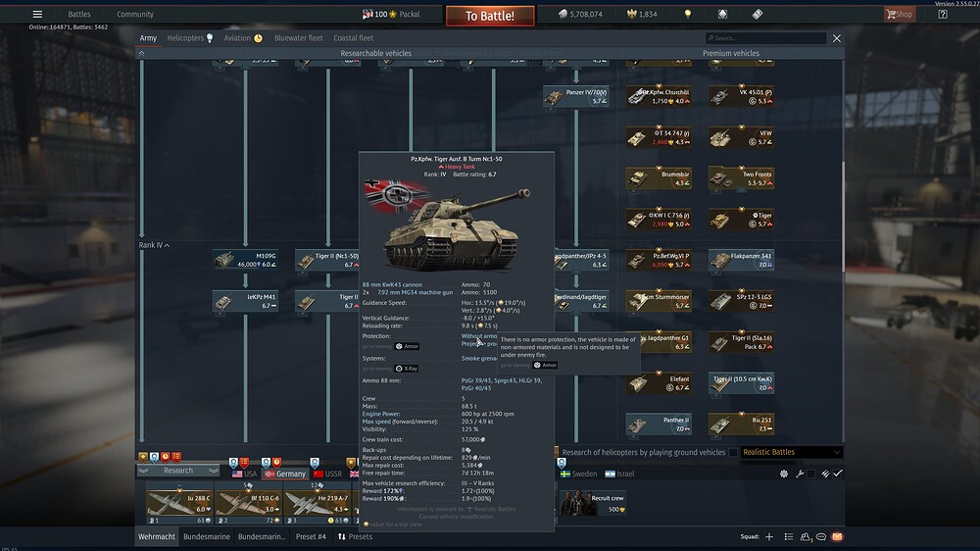Expand the Presets list
Image resolution: width=980 pixels, height=551 pixels.
click(354, 537)
